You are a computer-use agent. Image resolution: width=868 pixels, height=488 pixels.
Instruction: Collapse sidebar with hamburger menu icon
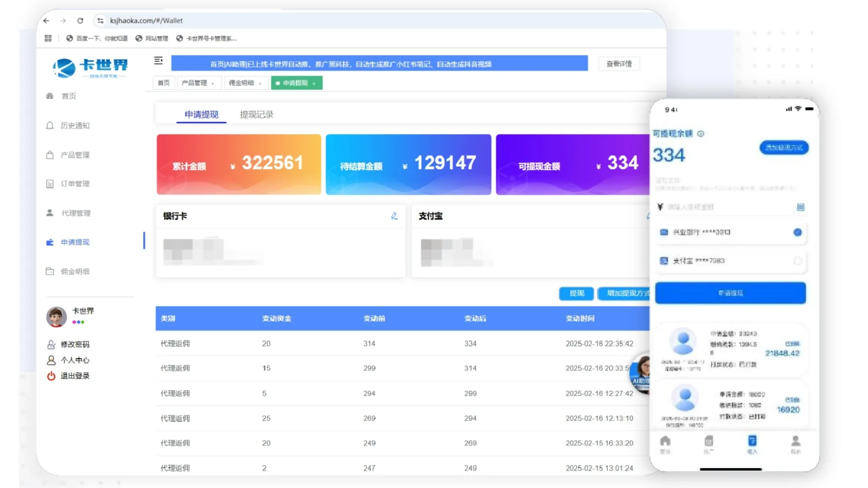click(158, 61)
